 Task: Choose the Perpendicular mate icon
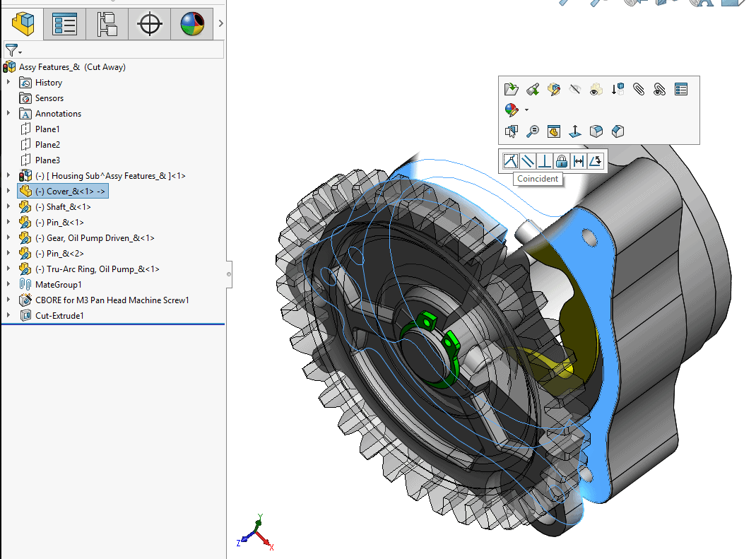pyautogui.click(x=544, y=160)
